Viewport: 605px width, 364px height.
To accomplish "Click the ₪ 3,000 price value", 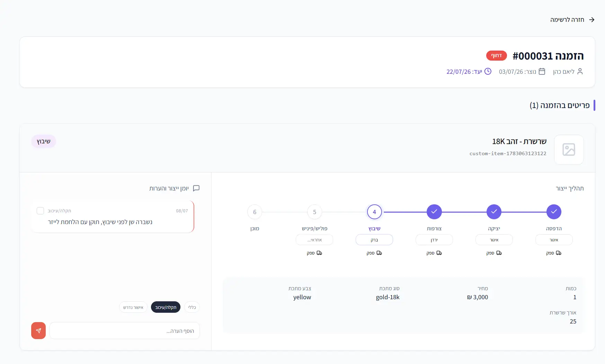I will click(477, 297).
